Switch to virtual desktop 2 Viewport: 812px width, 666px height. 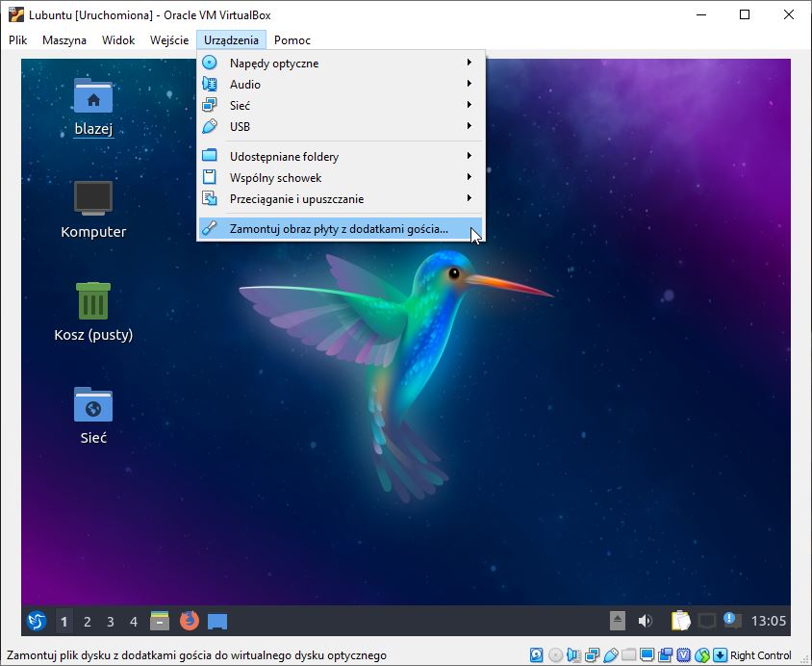pyautogui.click(x=87, y=622)
